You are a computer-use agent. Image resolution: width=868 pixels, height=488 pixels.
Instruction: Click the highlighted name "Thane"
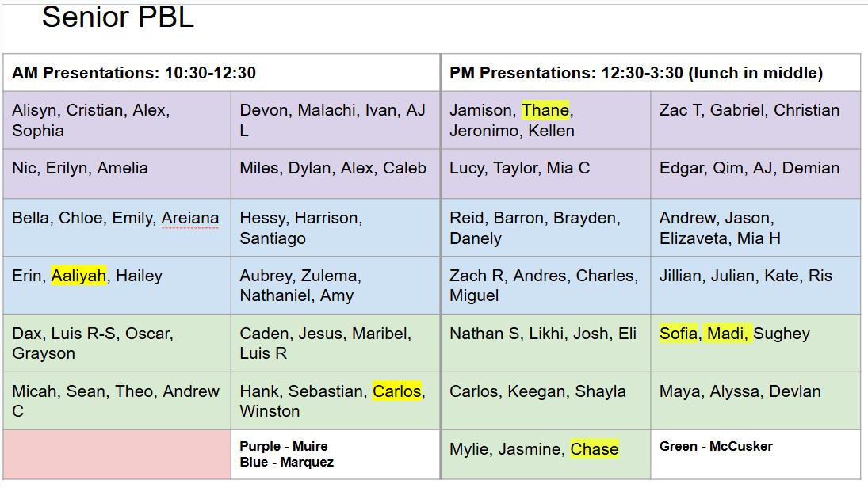pos(546,111)
